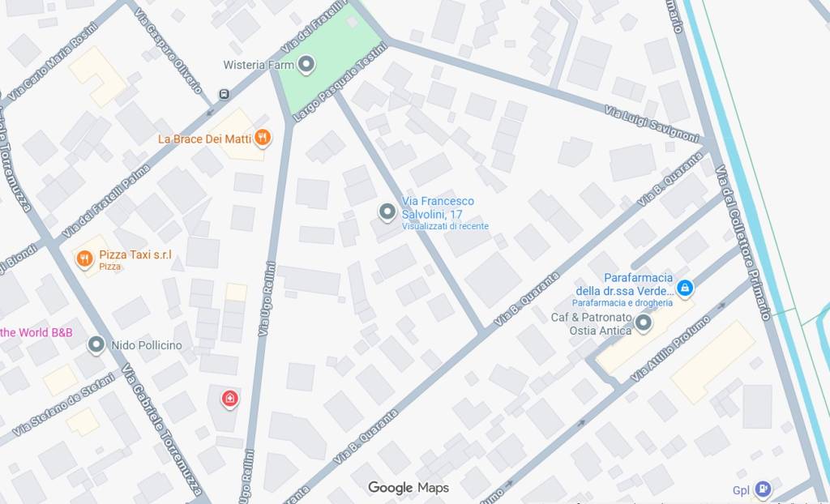
Task: Click the Parafarmacia blue shopping marker
Action: [685, 288]
